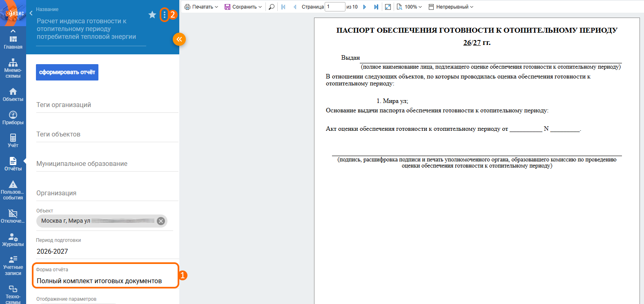Click the Теги организаций field

(107, 105)
